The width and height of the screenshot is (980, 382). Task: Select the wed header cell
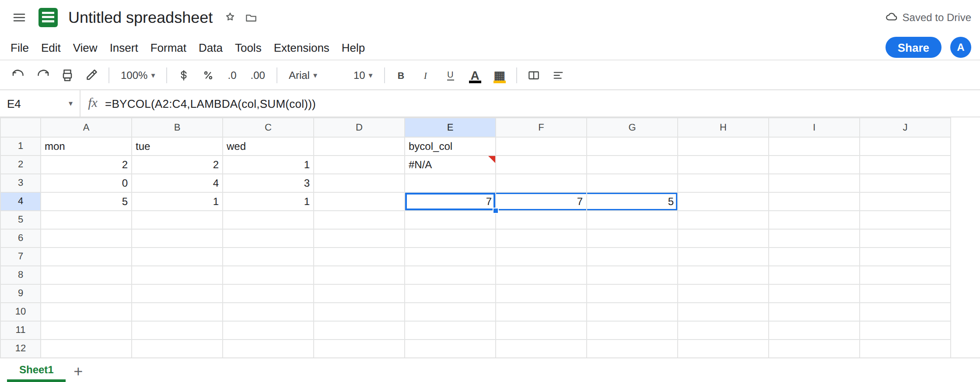[x=268, y=146]
